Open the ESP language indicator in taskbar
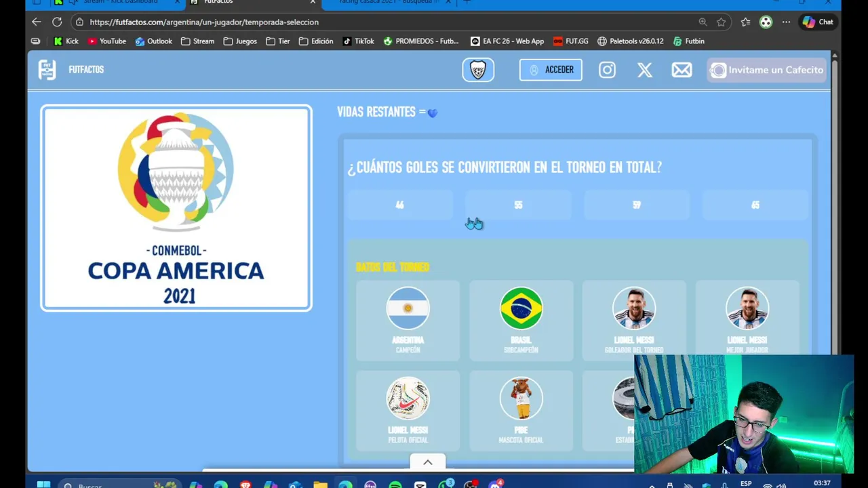The width and height of the screenshot is (868, 488). tap(746, 483)
